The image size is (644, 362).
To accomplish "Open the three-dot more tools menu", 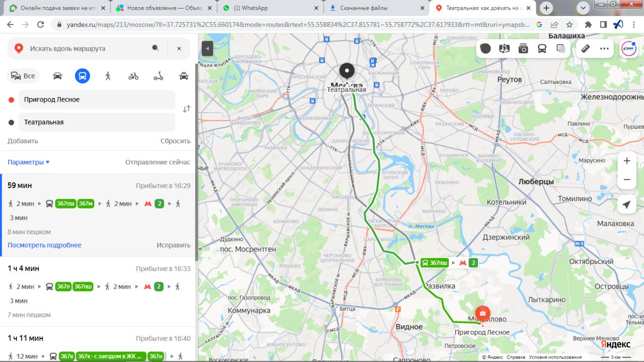I will tap(604, 48).
